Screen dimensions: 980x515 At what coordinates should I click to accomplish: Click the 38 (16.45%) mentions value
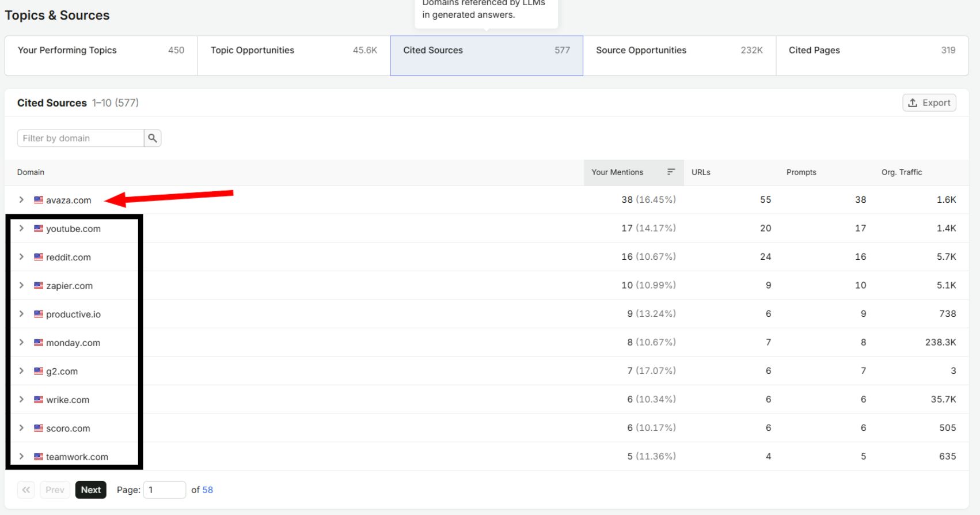(648, 200)
